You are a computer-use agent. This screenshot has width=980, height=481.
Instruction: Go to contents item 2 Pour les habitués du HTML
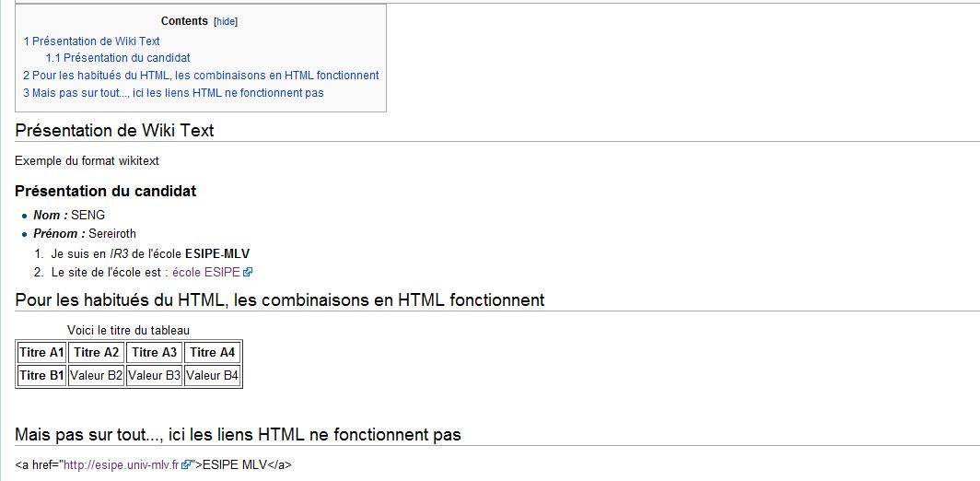(201, 76)
